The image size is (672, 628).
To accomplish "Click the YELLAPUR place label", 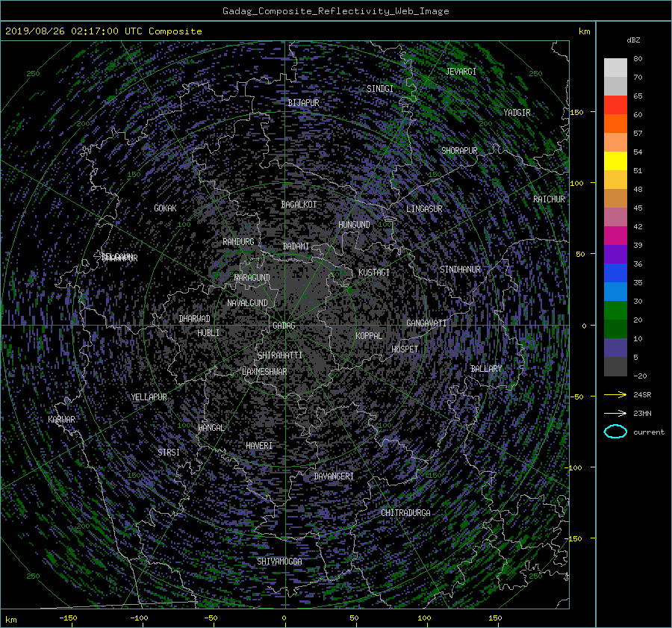I will click(x=149, y=397).
